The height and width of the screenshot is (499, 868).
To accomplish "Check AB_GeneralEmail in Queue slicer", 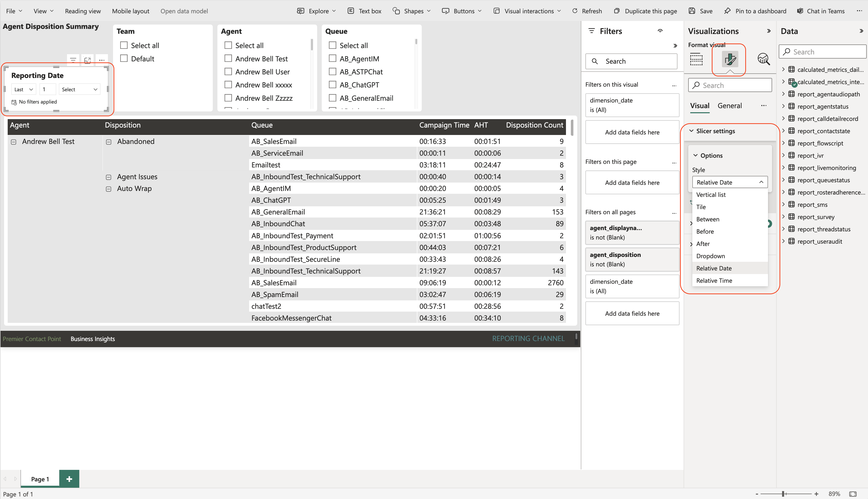I will tap(332, 98).
